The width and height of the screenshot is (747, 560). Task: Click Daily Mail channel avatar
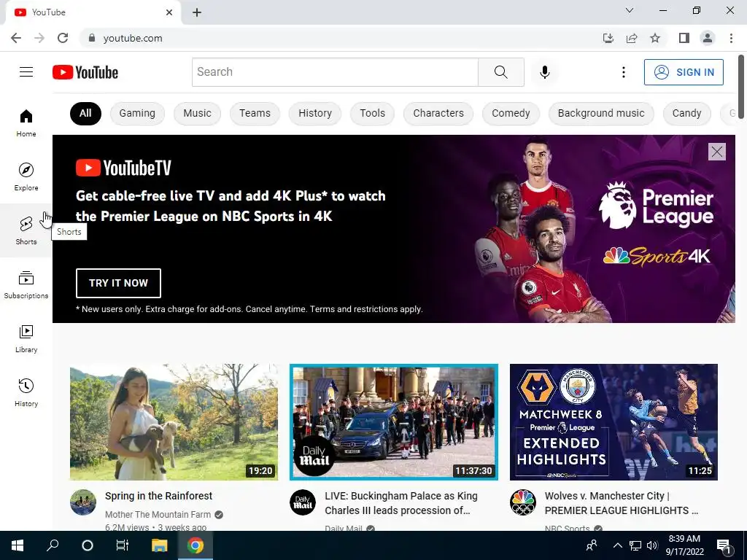point(303,502)
